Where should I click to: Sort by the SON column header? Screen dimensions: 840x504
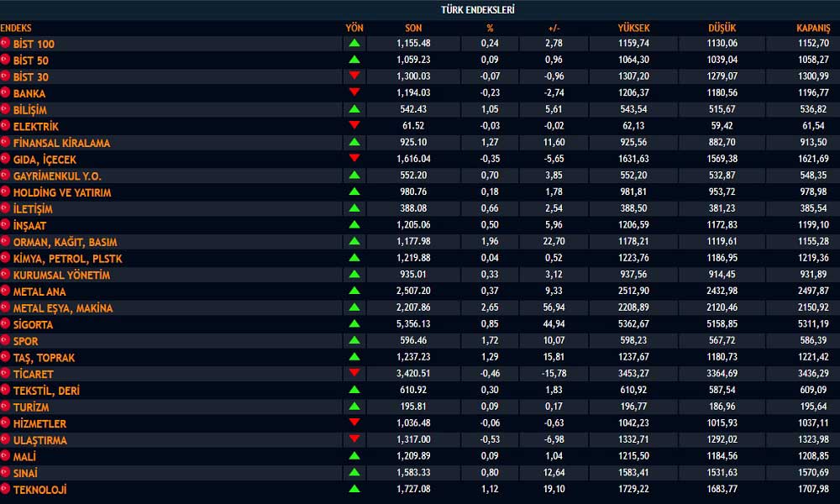pos(413,28)
